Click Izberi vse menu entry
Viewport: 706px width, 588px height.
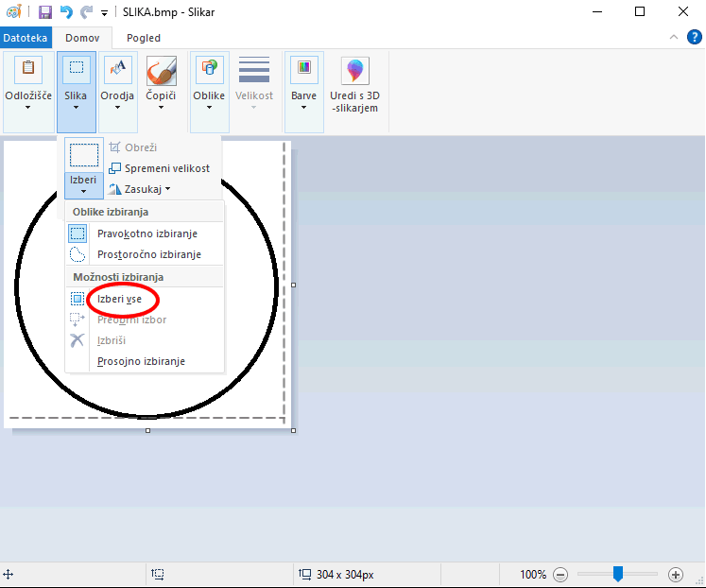pos(119,299)
